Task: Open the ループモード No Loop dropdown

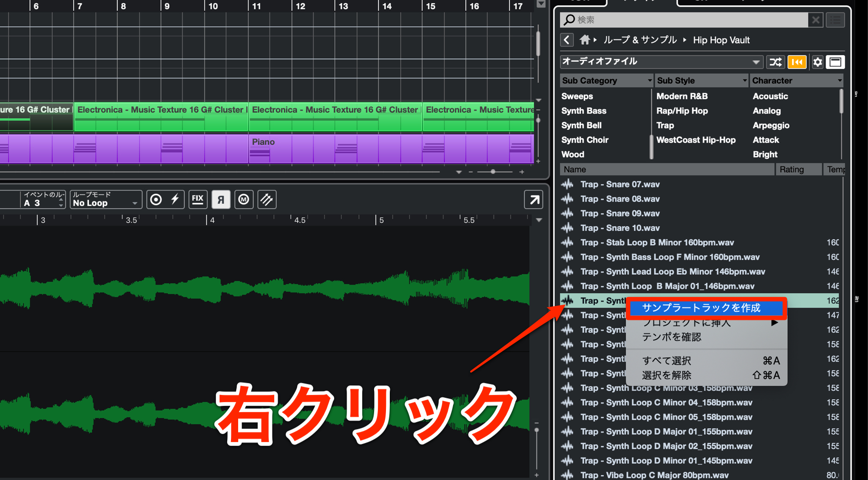Action: pos(106,199)
